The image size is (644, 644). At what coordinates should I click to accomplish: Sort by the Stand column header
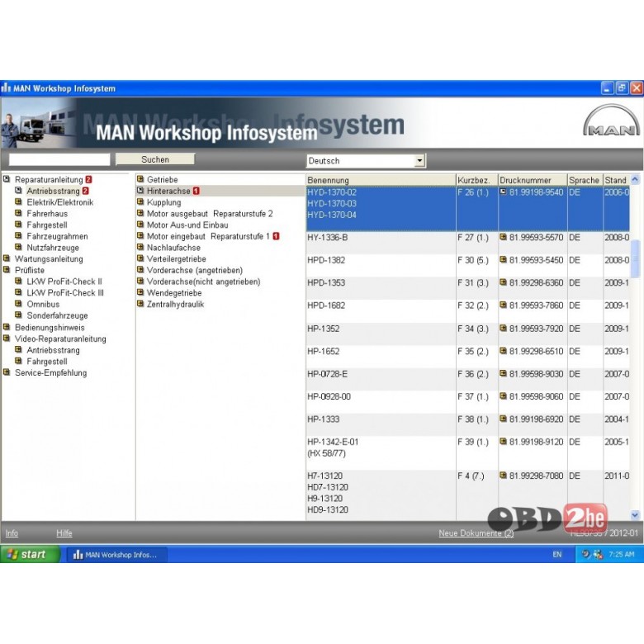pyautogui.click(x=616, y=180)
